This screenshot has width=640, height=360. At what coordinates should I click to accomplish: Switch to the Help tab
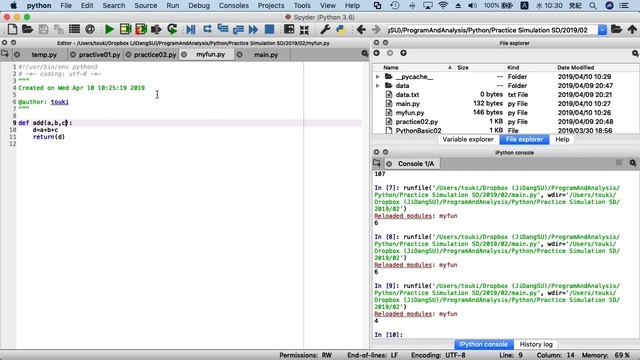tap(562, 140)
